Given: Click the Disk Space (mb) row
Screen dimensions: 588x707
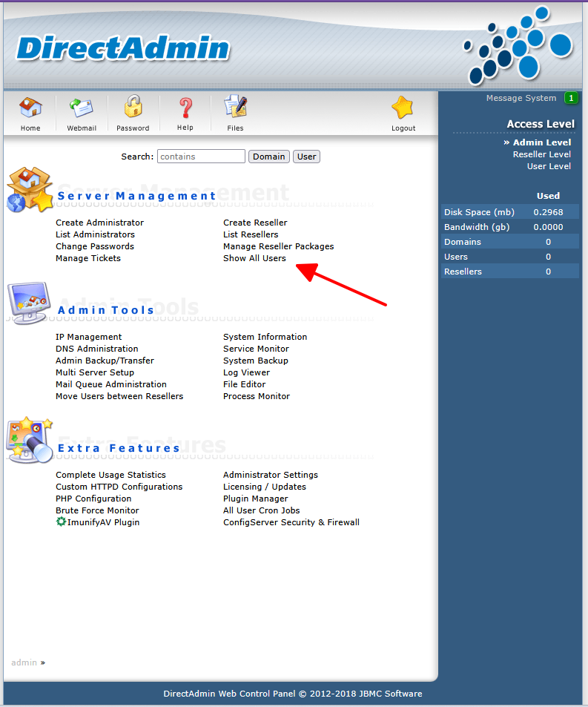Looking at the screenshot, I should coord(510,212).
